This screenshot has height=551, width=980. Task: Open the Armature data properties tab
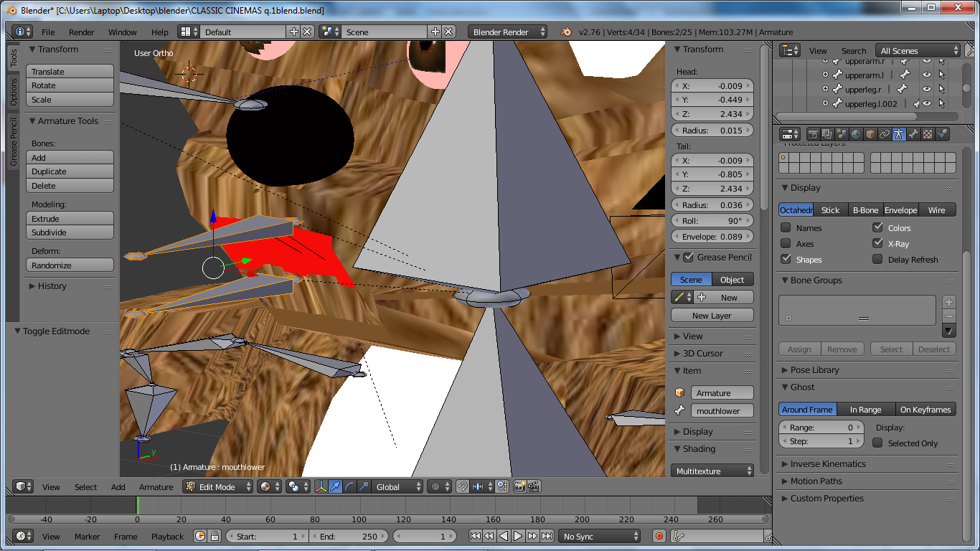click(x=899, y=134)
